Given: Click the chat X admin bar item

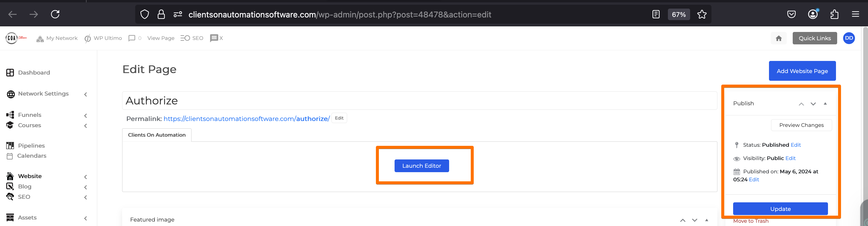Looking at the screenshot, I should point(216,38).
